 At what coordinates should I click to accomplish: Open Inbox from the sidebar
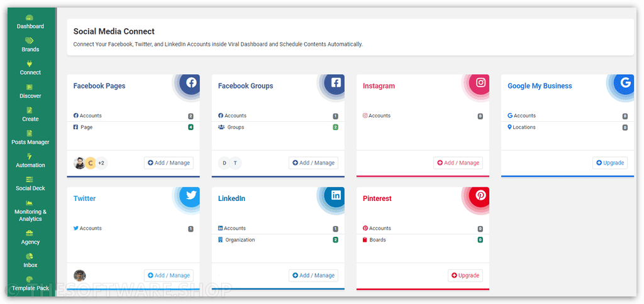(30, 261)
